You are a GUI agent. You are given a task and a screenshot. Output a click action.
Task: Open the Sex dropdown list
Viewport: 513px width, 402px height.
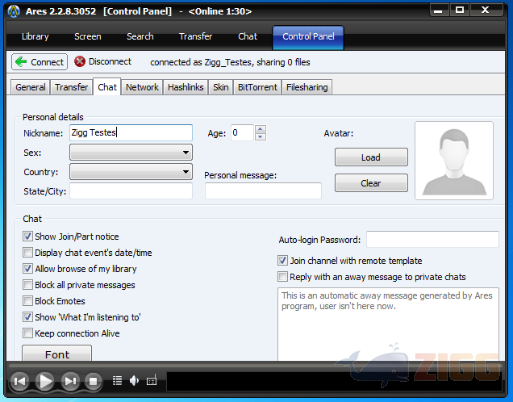[x=131, y=153]
